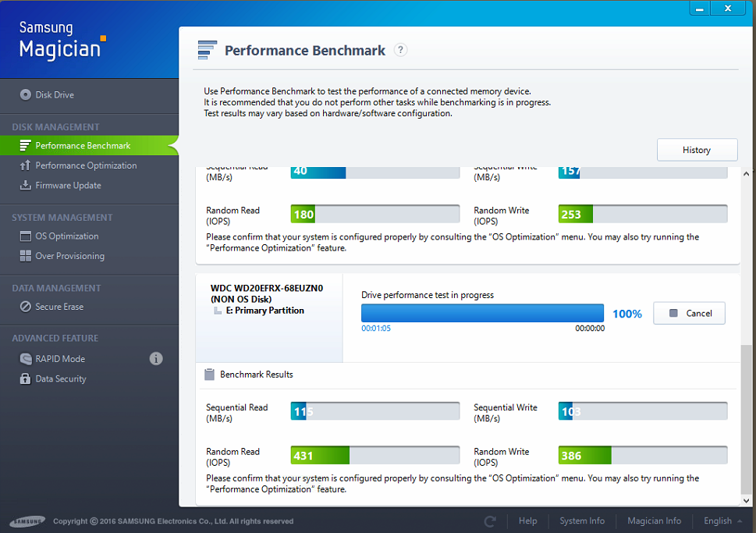Open Help from the footer
The image size is (756, 533).
point(527,521)
